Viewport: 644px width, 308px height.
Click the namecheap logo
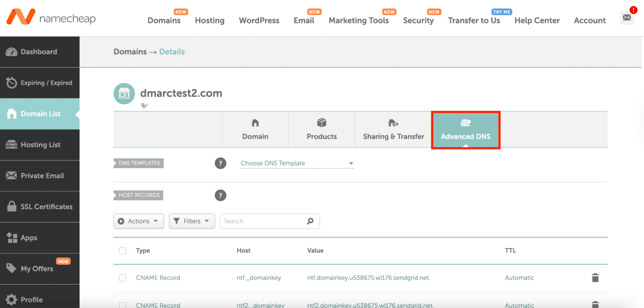point(51,17)
